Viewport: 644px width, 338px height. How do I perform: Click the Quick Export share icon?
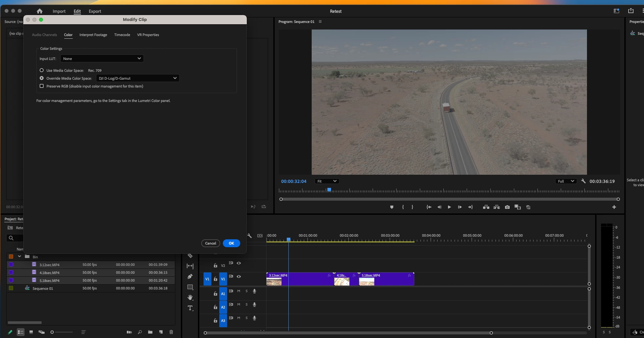[631, 11]
